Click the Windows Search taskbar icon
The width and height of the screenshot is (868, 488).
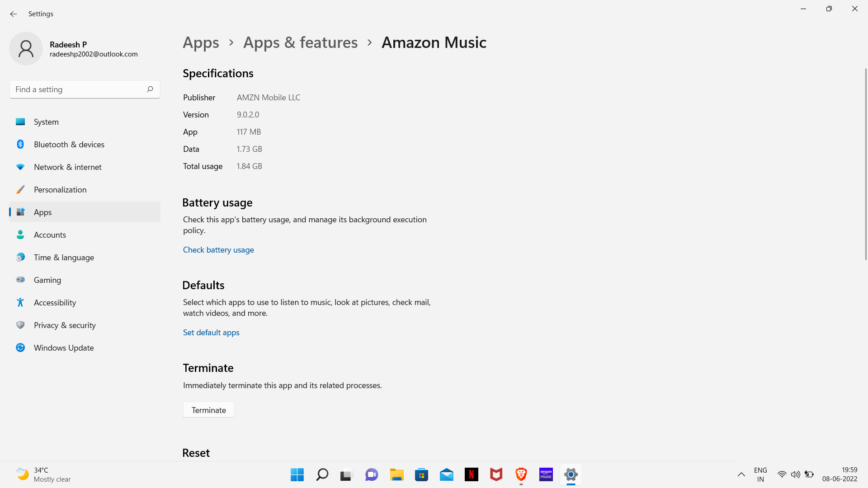322,474
